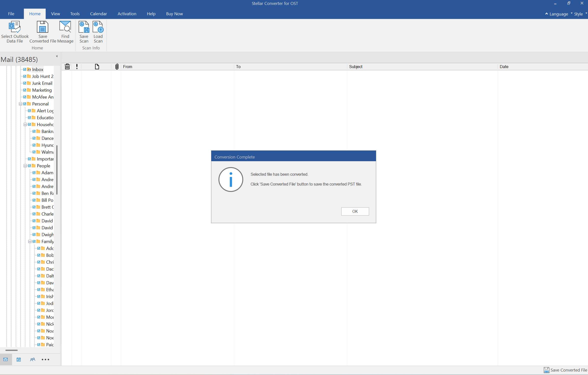Sort by attachment paperclip column icon
588x375 pixels.
[117, 67]
